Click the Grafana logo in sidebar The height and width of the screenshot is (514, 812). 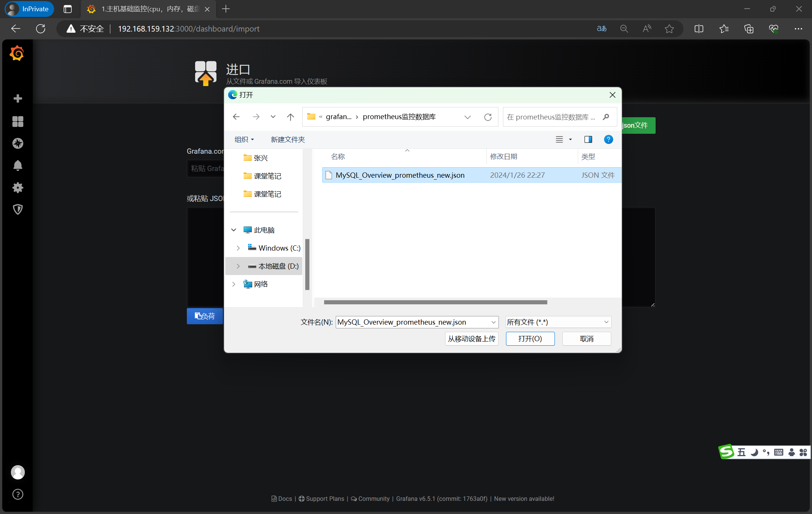pos(17,53)
